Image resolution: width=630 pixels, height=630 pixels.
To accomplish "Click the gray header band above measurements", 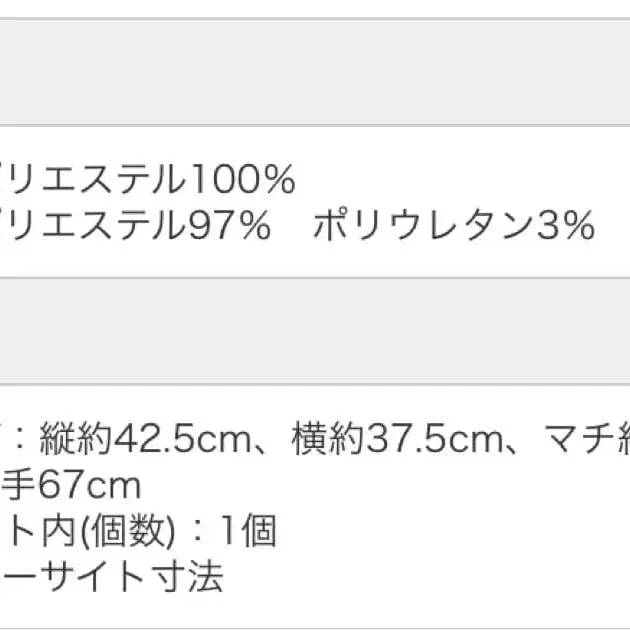I will (315, 330).
